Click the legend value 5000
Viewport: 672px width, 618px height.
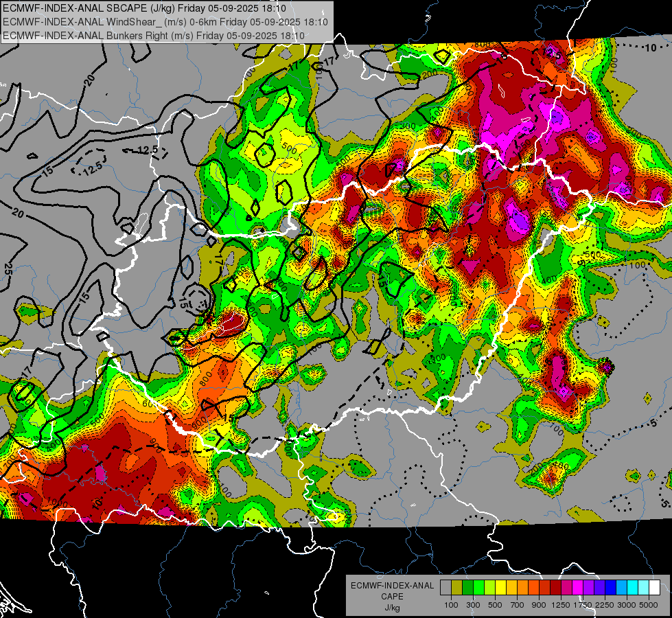pyautogui.click(x=649, y=605)
